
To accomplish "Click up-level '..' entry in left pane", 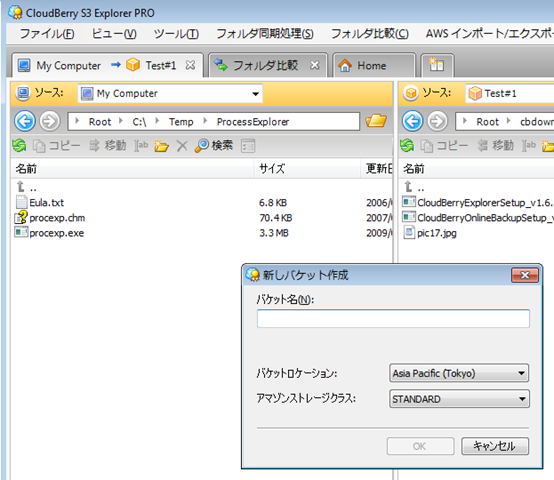I will (x=26, y=187).
